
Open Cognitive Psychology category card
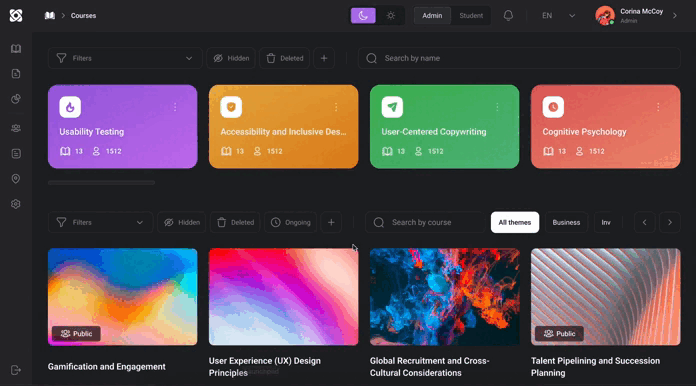pyautogui.click(x=605, y=126)
